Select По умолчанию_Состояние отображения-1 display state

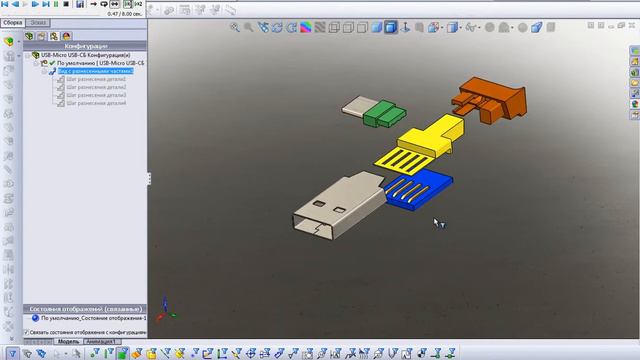pyautogui.click(x=93, y=318)
